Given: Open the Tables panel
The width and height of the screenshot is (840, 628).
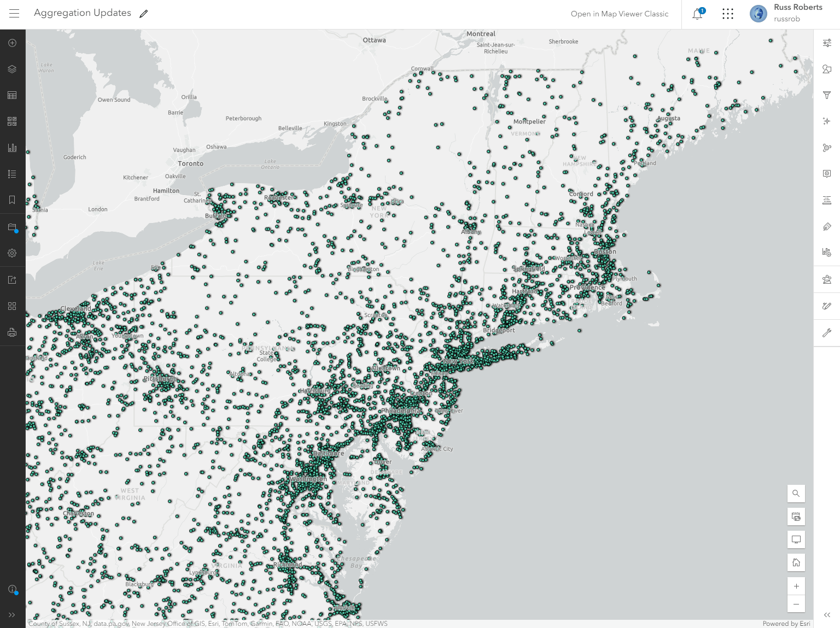Looking at the screenshot, I should coord(12,95).
